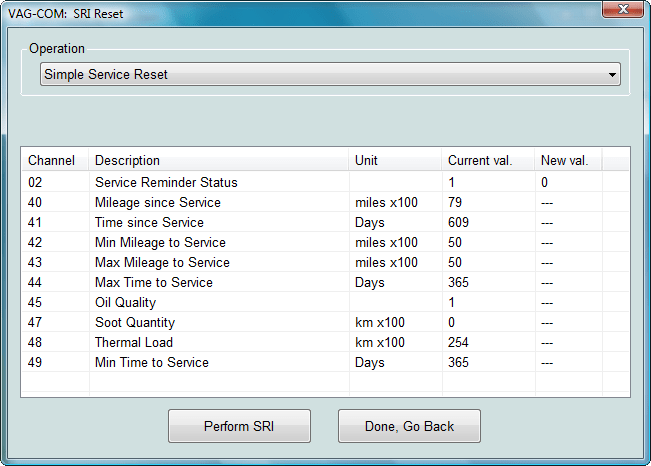651x466 pixels.
Task: Sort by the Current val. column header
Action: coord(488,160)
